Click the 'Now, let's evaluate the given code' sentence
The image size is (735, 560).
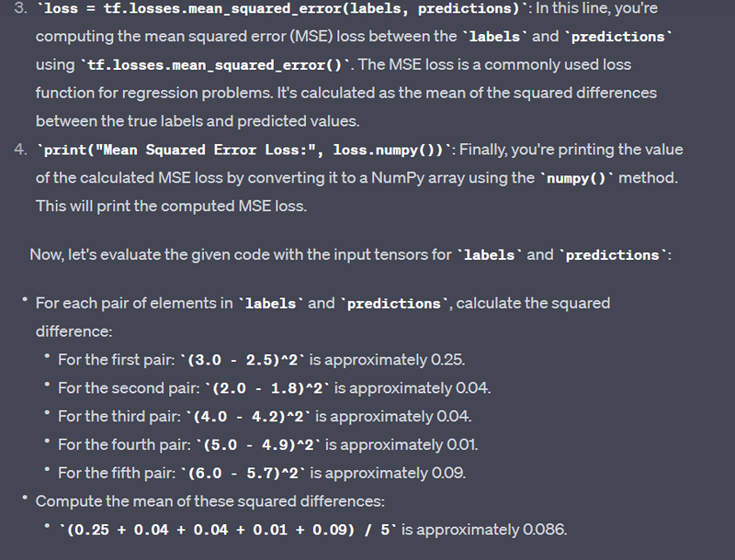[x=351, y=254]
